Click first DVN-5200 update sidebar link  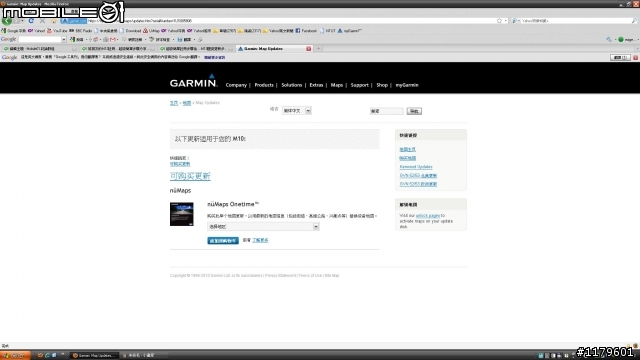point(418,176)
